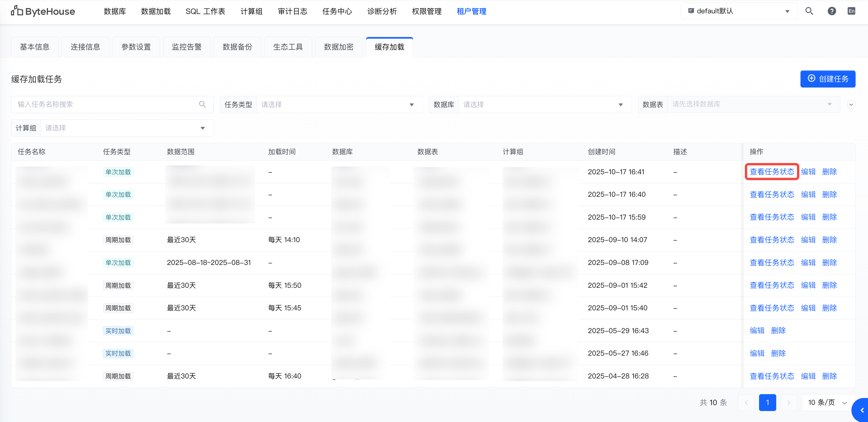868x422 pixels.
Task: Click the ByteHouse logo icon
Action: coord(17,11)
